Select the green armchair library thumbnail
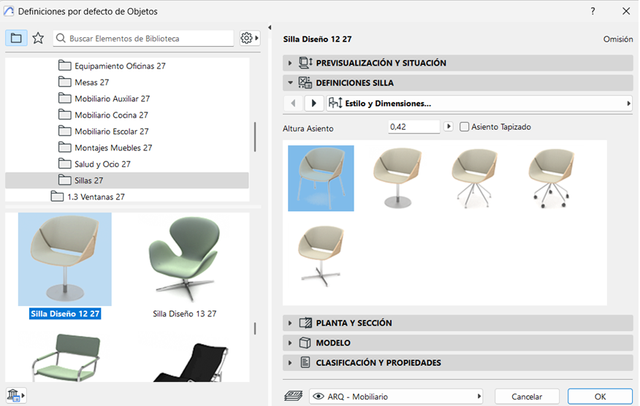 point(65,357)
